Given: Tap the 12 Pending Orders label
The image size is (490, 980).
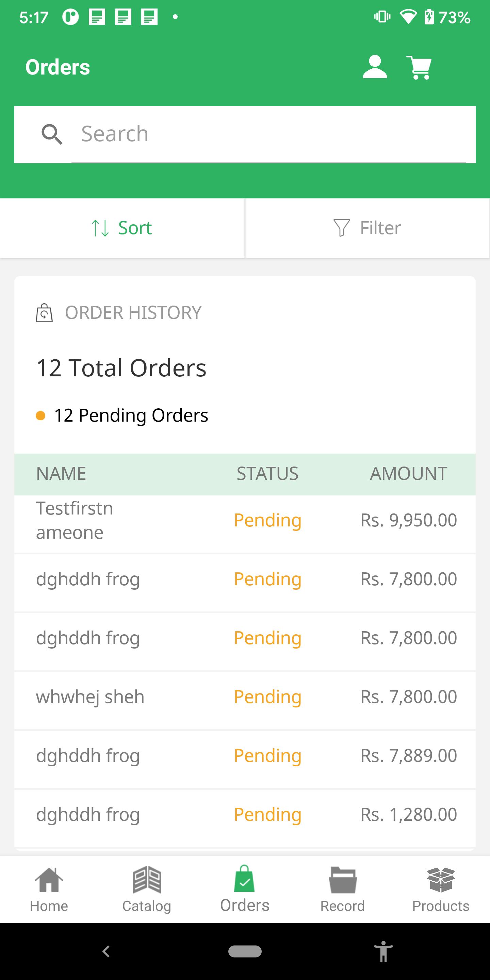Looking at the screenshot, I should (131, 415).
